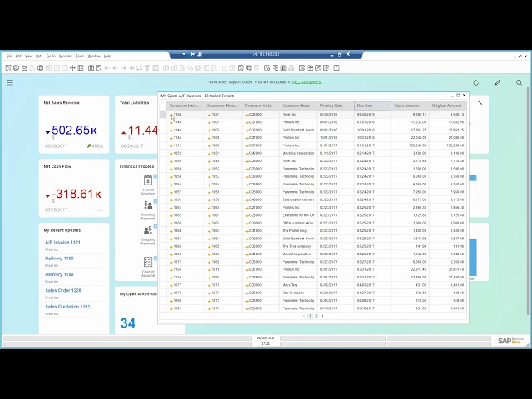Open the Help menu
This screenshot has height=399, width=532.
tap(107, 56)
